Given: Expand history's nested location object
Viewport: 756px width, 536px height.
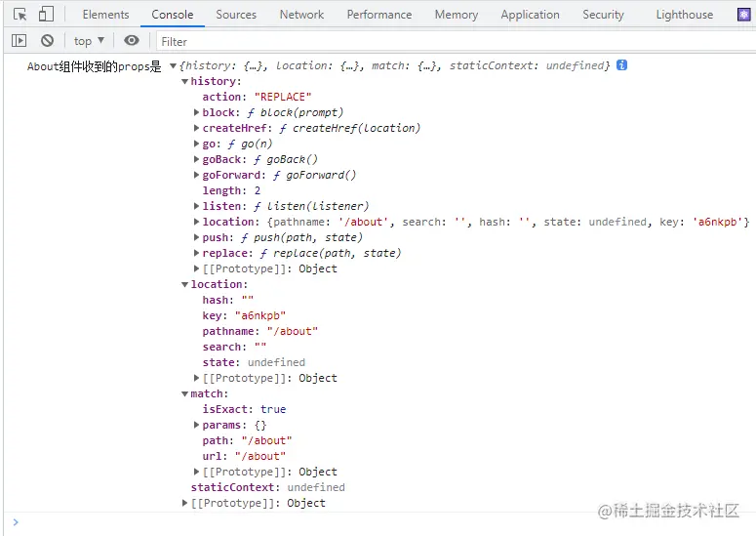Looking at the screenshot, I should (196, 222).
